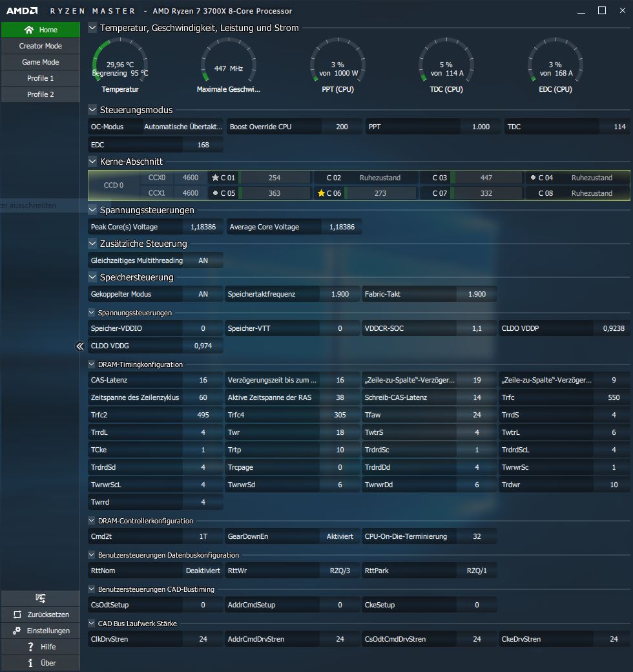Click Gleichzeitiges Multithreading AN value

(203, 260)
